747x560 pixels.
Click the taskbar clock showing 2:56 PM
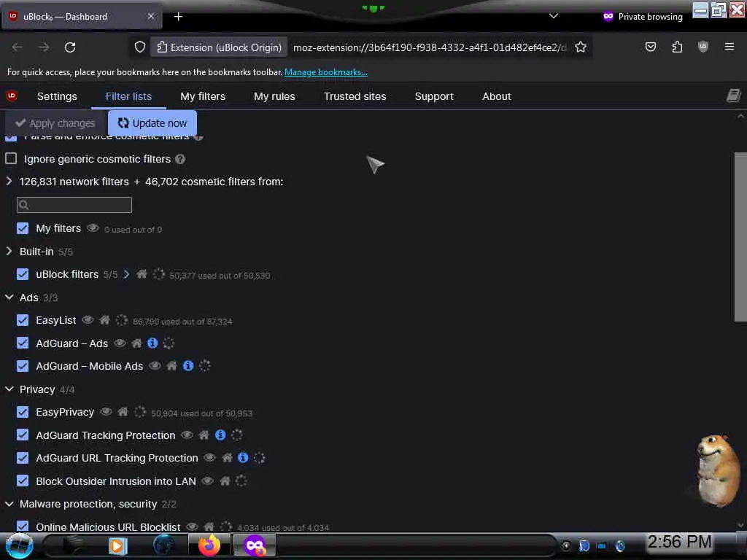coord(679,542)
